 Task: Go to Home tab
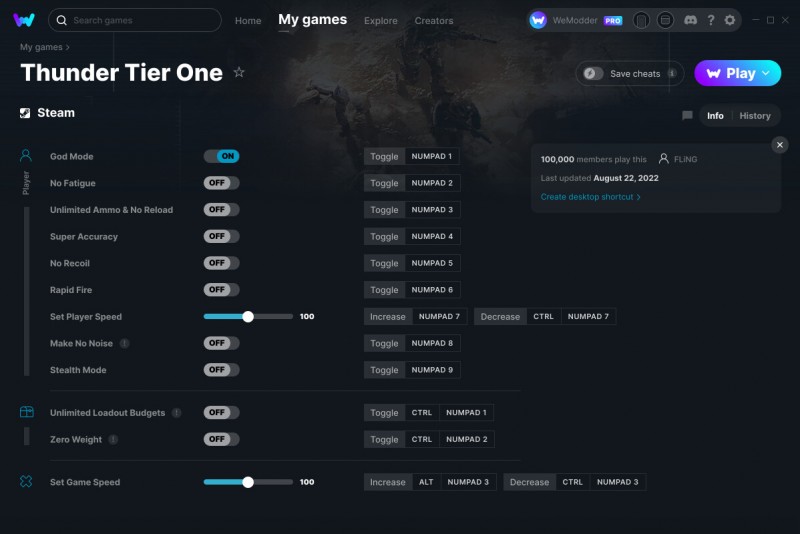coord(248,21)
